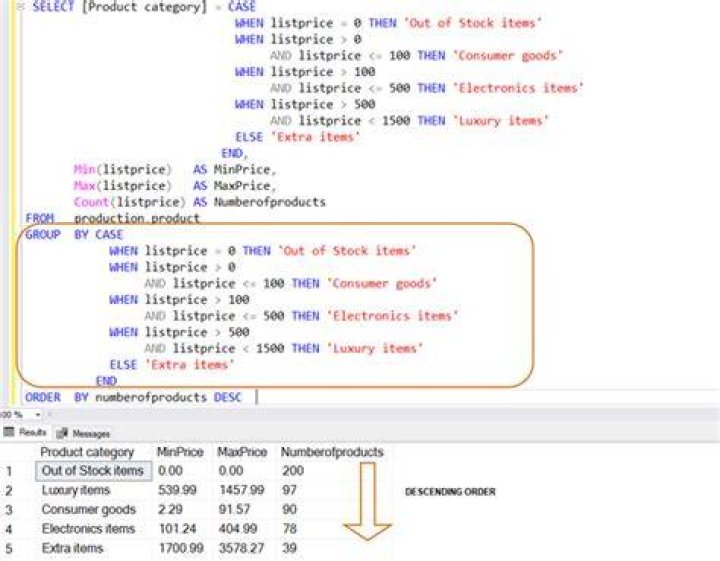Select result row number 2

coord(9,490)
